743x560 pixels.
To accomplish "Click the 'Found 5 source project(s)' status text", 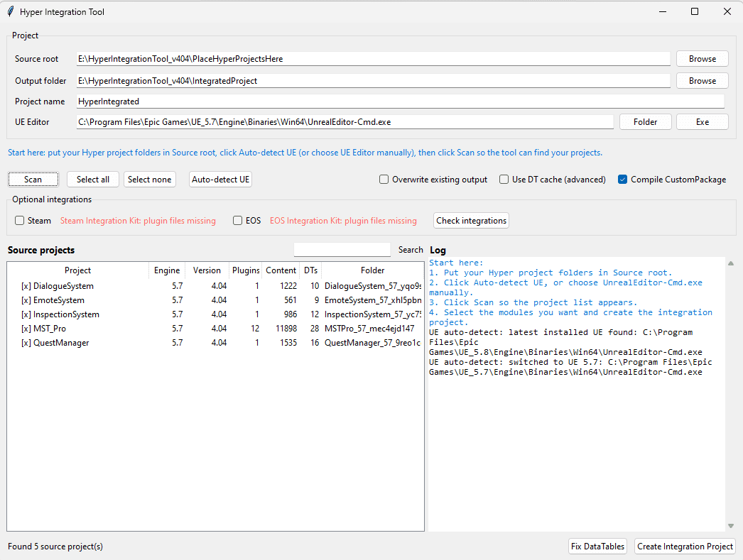I will pyautogui.click(x=55, y=547).
